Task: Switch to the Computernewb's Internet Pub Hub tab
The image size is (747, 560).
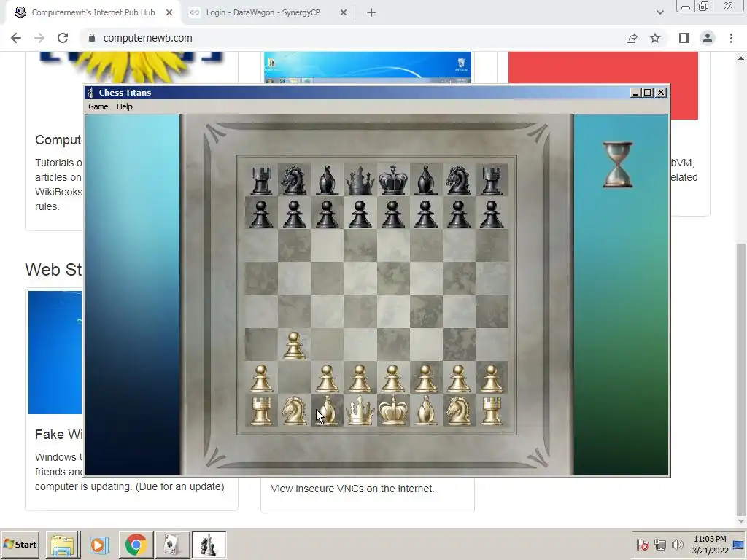Action: 93,12
